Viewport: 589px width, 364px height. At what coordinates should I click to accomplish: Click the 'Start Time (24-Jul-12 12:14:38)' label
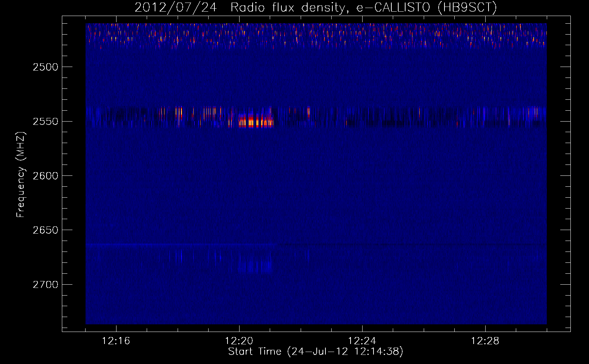(x=316, y=351)
